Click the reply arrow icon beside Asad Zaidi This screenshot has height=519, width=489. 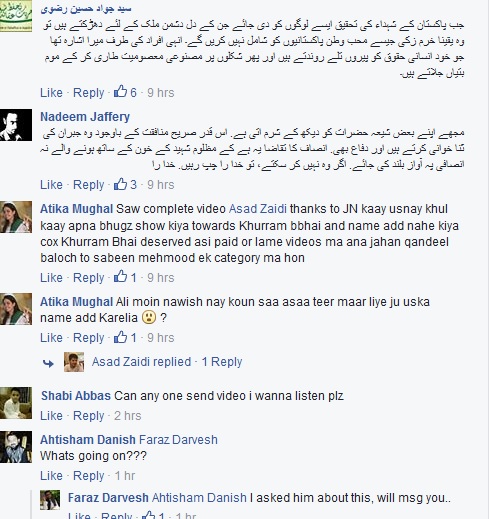(x=48, y=363)
